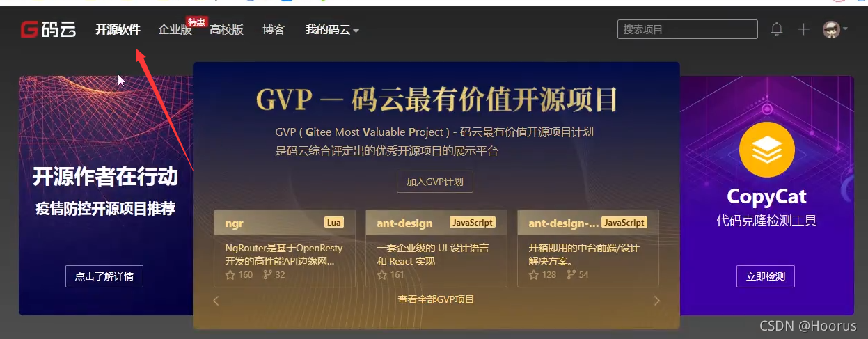Click the 码云 Gitee logo
The image size is (868, 339).
[x=48, y=29]
